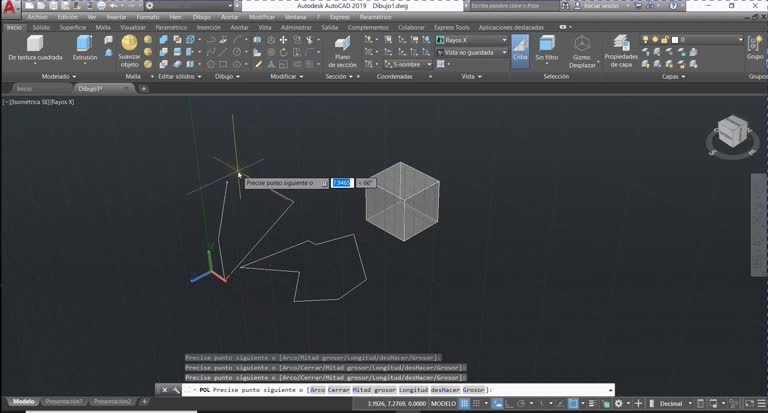Open the Plano de sección tool

tap(342, 51)
